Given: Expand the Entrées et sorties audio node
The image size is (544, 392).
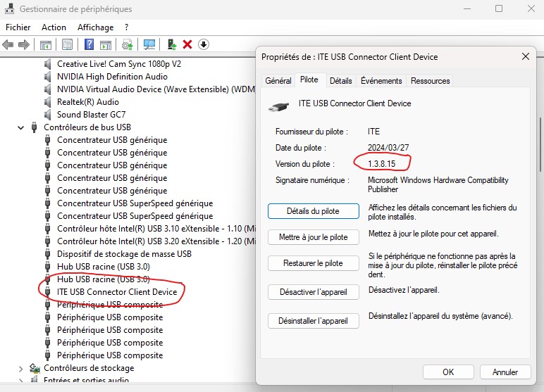Looking at the screenshot, I should coord(21,381).
